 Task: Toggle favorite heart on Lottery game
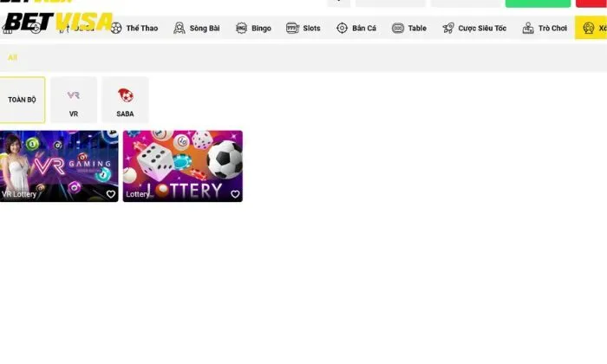point(235,194)
